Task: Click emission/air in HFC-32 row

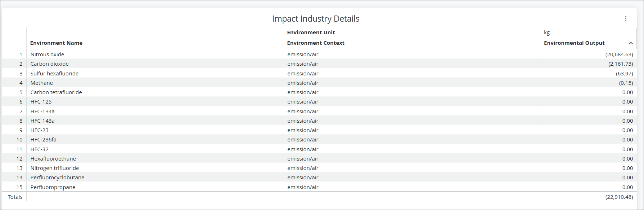Action: click(x=303, y=149)
